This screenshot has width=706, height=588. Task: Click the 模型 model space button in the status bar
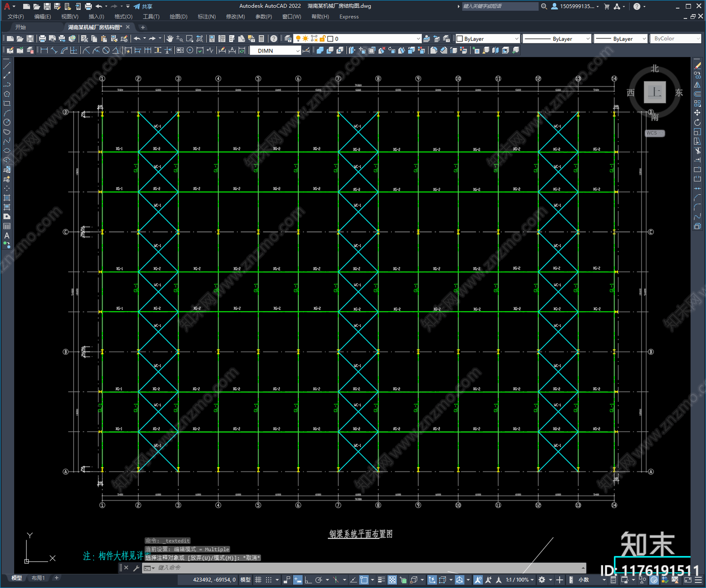click(246, 580)
